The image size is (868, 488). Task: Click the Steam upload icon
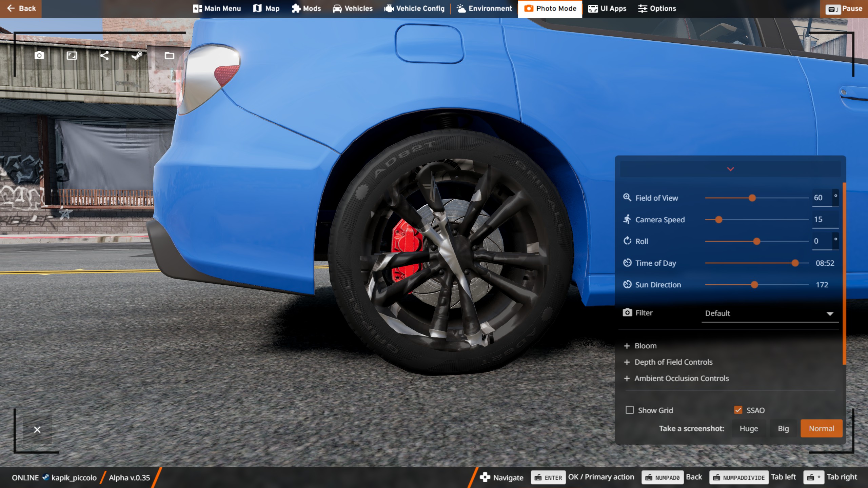tap(137, 55)
